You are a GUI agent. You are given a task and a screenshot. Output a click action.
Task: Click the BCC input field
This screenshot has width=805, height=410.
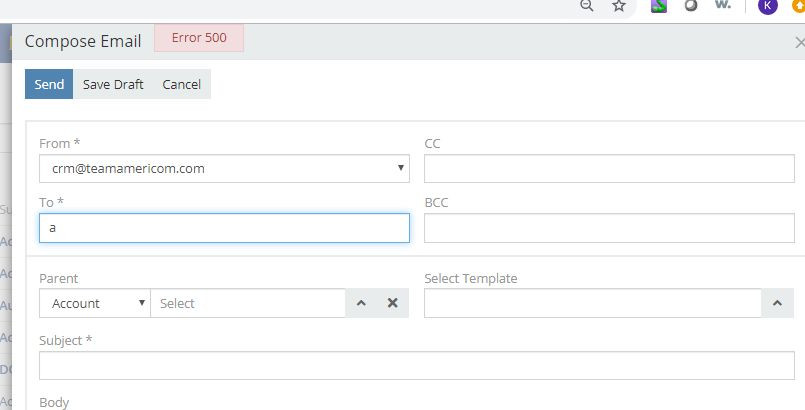click(x=609, y=228)
